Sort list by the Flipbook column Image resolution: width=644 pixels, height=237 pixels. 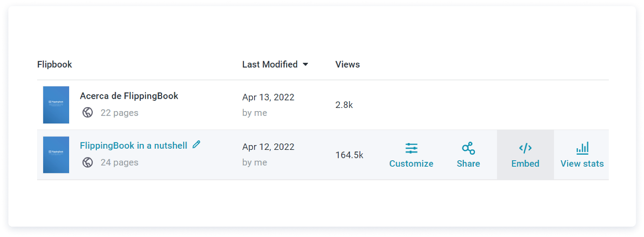click(x=54, y=64)
